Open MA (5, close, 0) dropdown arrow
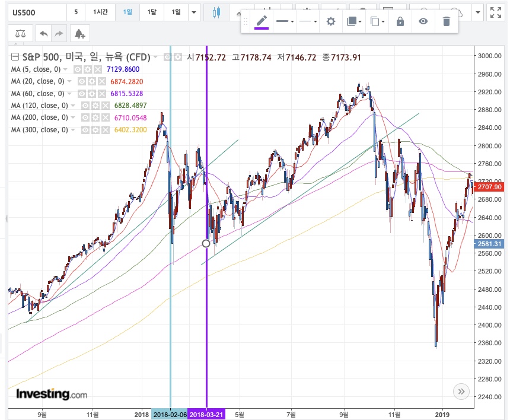Viewport: 510px width, 420px height. click(x=65, y=69)
